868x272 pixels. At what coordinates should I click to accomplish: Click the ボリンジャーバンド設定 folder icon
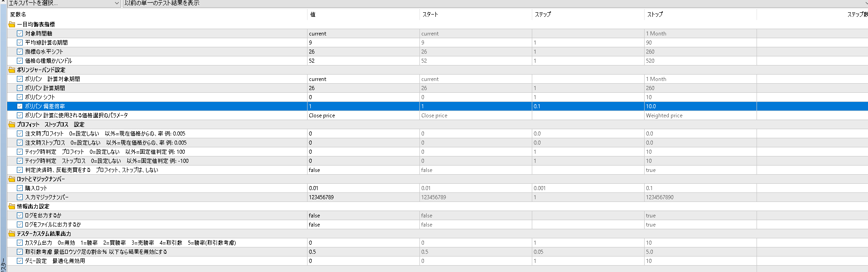(12, 70)
